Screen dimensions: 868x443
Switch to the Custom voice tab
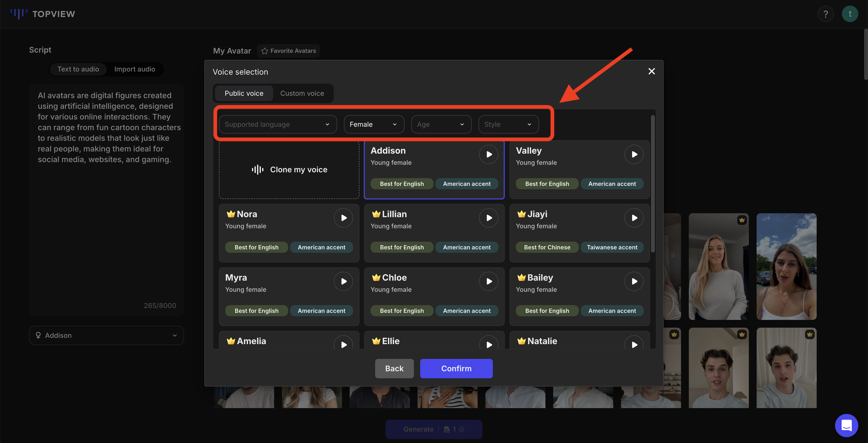[302, 93]
